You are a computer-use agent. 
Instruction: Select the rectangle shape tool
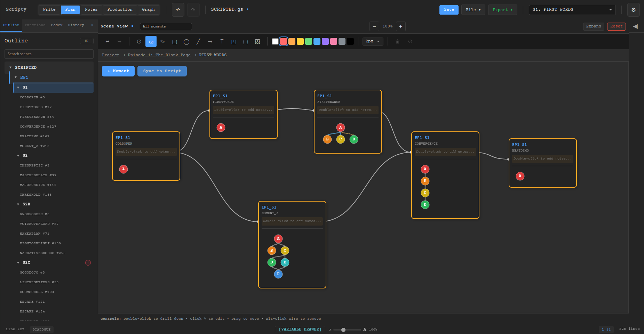[x=175, y=41]
